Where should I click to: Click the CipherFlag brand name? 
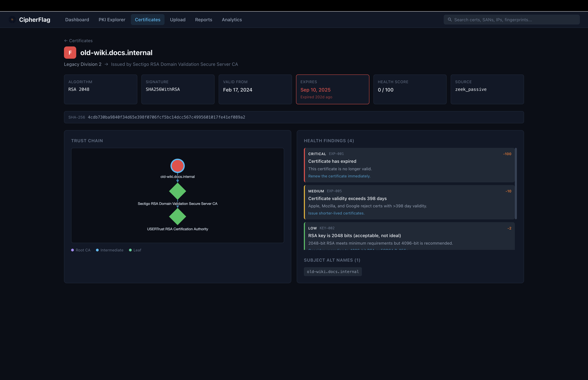point(35,20)
